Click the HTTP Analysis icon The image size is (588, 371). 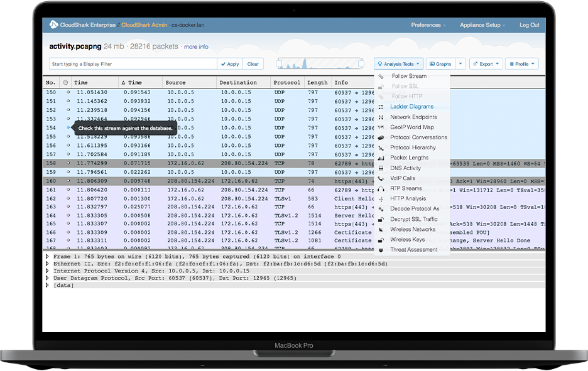point(381,199)
